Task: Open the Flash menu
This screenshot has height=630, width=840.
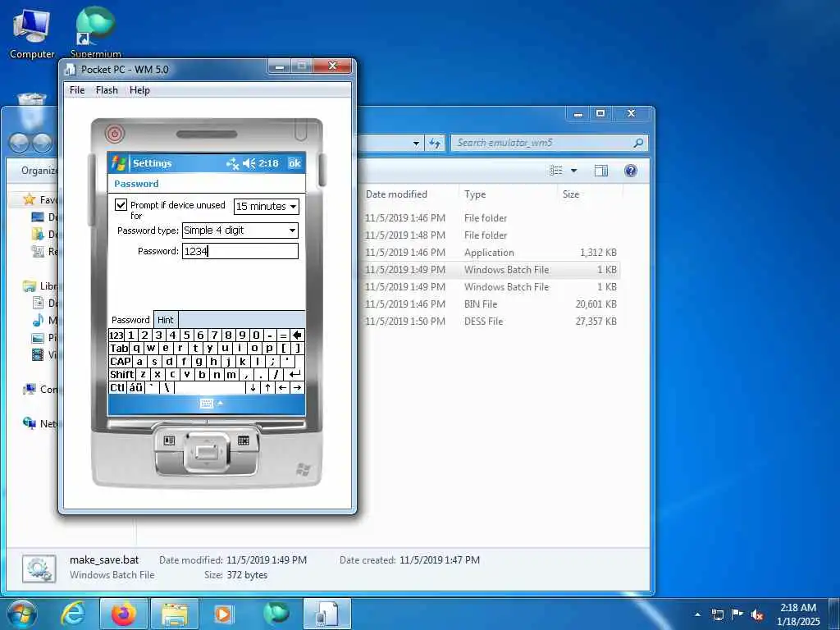Action: click(x=107, y=90)
